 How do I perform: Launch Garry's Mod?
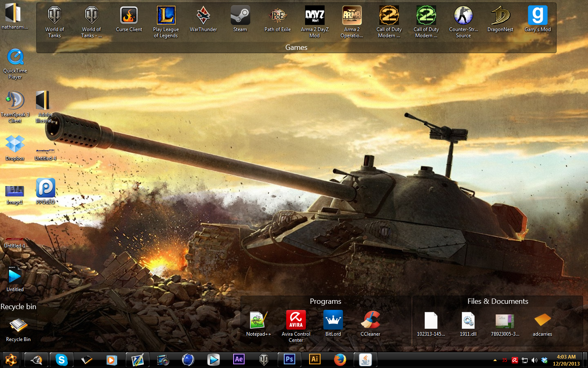(538, 19)
